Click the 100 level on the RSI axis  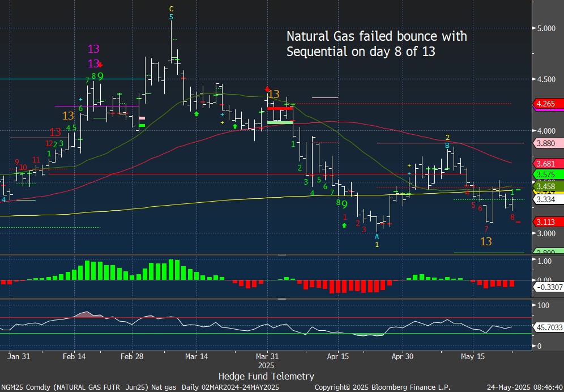coord(543,305)
